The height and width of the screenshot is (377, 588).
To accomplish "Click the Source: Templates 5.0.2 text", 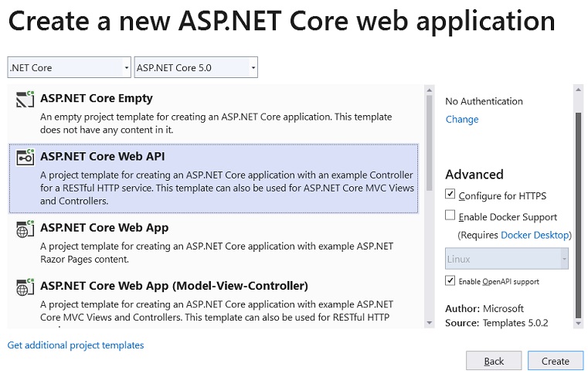I will pyautogui.click(x=497, y=323).
